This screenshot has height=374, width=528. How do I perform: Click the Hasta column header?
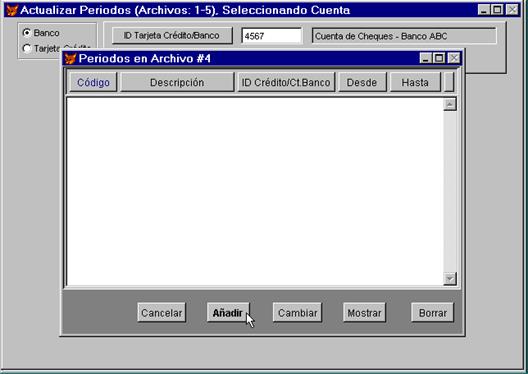tap(415, 82)
